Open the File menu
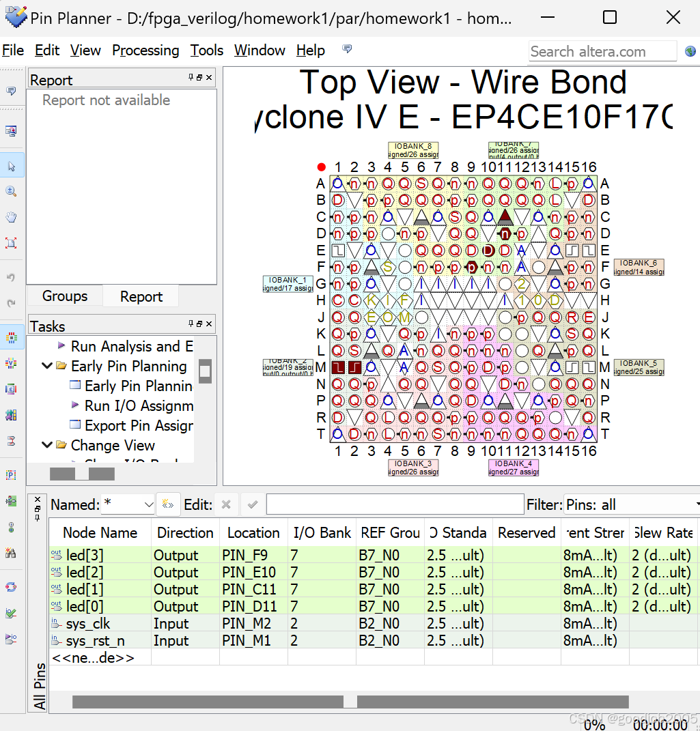Viewport: 700px width, 731px height. (13, 50)
